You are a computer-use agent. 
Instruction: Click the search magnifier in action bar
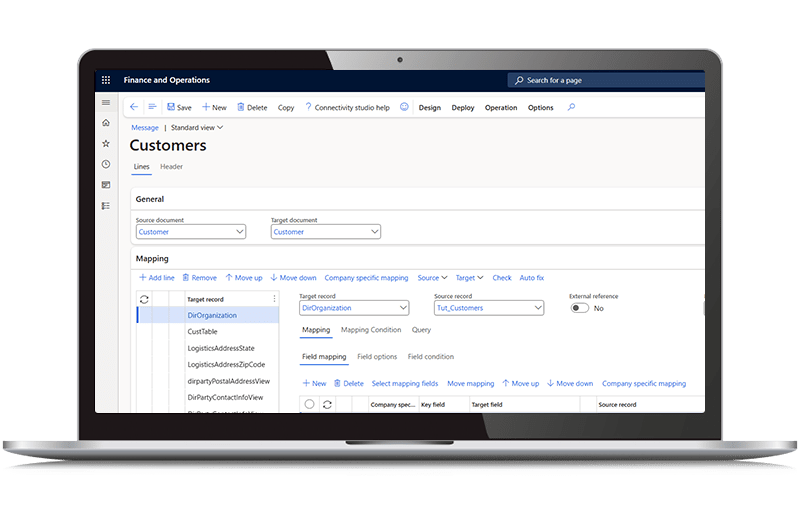click(571, 107)
